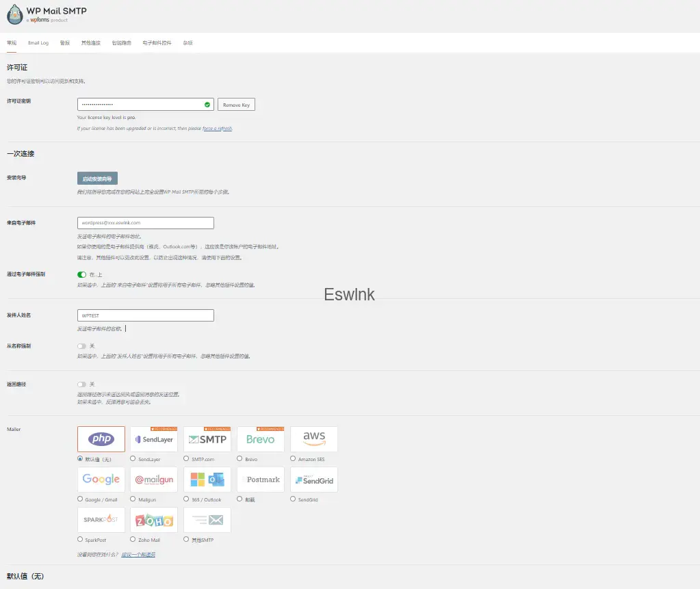
Task: Launch the setup wizard button
Action: pos(97,179)
